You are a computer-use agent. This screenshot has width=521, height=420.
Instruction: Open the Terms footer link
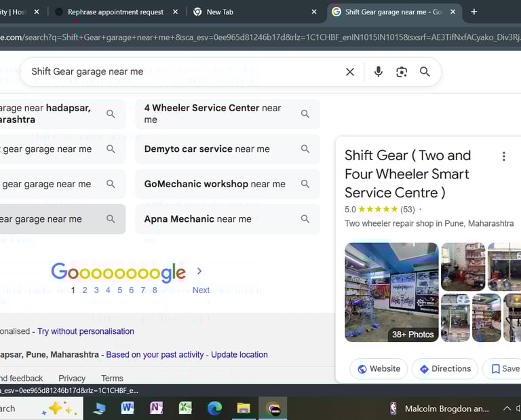112,379
